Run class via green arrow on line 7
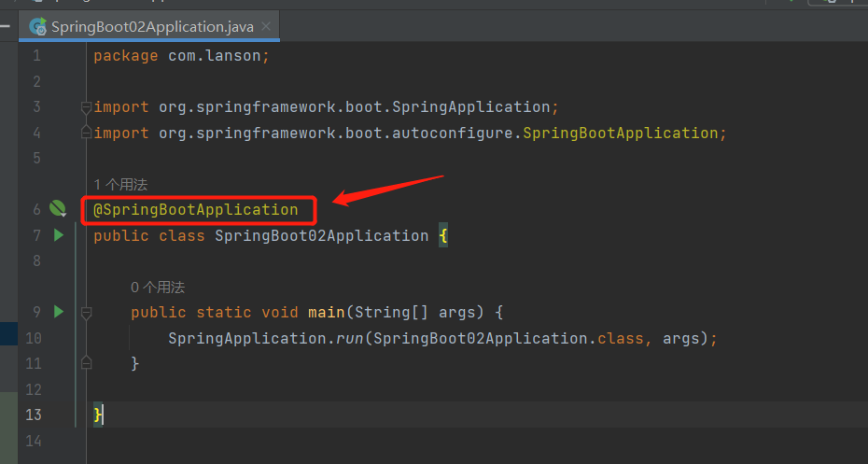 click(59, 235)
